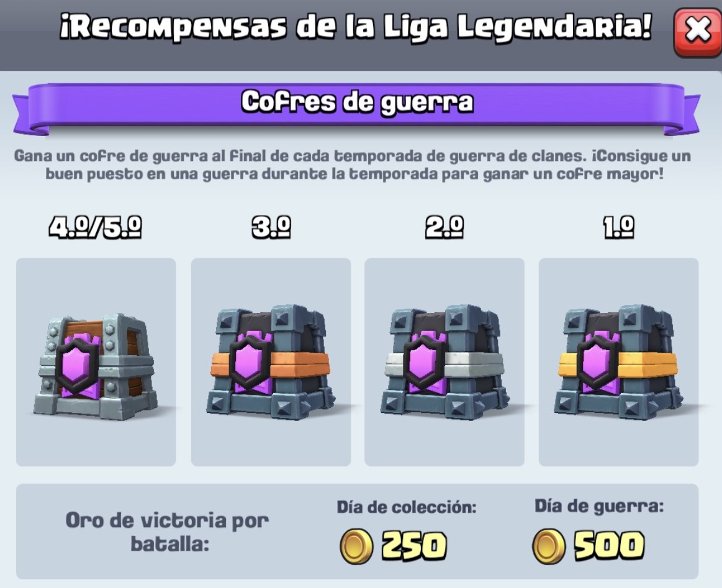722x588 pixels.
Task: Tap the 4th/5th place wooden war chest
Action: (96, 366)
